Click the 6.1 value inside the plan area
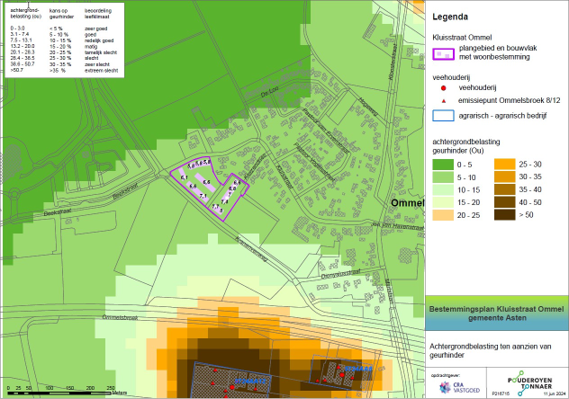Image resolution: width=569 pixels, height=399 pixels. (x=184, y=177)
